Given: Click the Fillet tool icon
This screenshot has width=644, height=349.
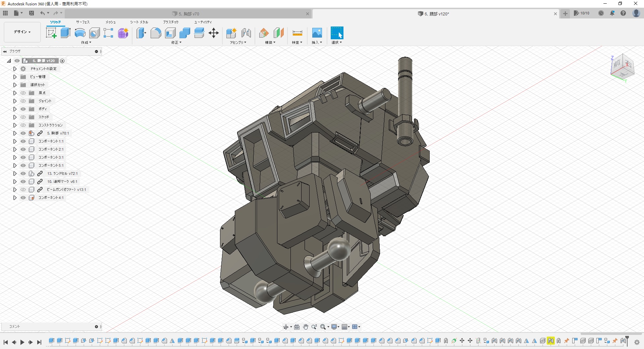Looking at the screenshot, I should [156, 33].
